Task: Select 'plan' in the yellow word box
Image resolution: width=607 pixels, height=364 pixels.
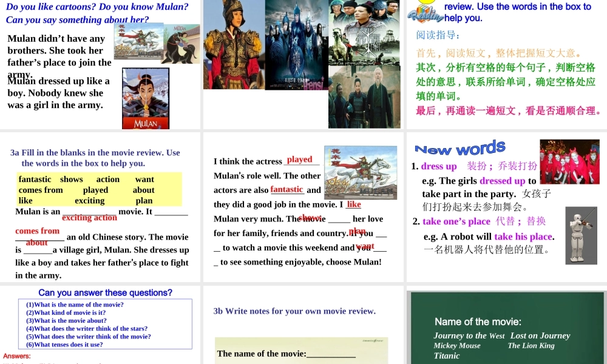Action: click(x=144, y=200)
